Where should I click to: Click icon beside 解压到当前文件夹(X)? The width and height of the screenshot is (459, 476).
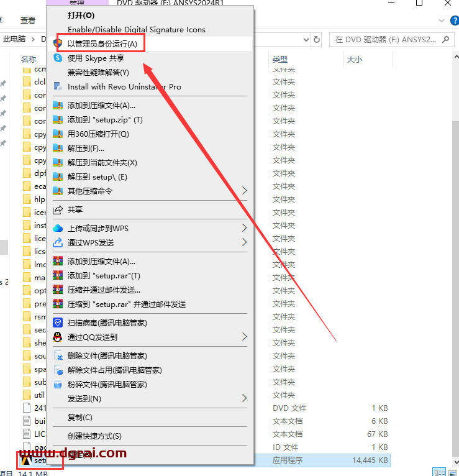(x=58, y=162)
